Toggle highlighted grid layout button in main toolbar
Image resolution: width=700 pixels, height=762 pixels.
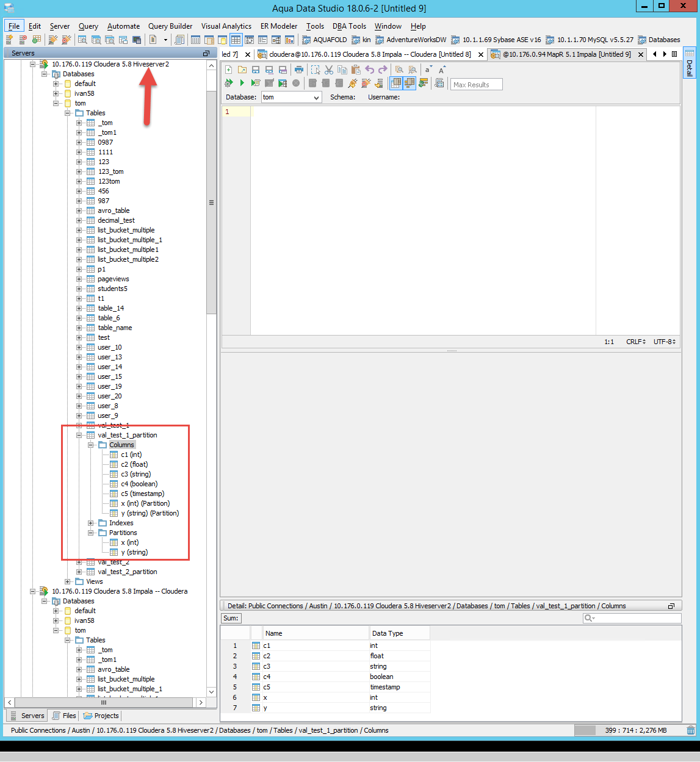click(x=236, y=40)
